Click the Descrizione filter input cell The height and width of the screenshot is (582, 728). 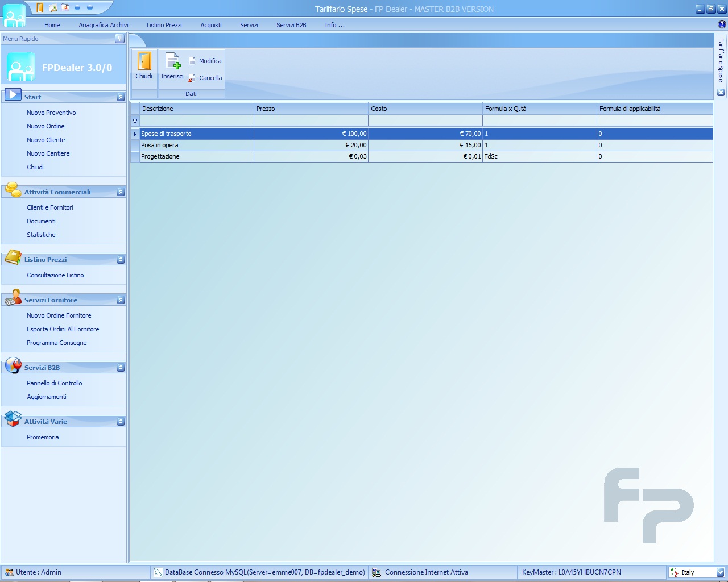click(x=197, y=120)
